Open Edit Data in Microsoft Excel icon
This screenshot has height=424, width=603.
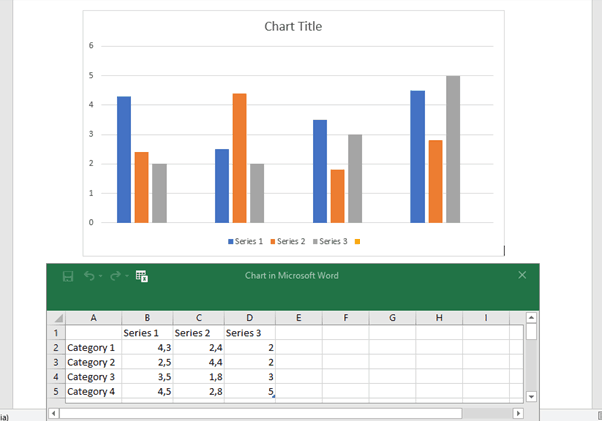(142, 276)
